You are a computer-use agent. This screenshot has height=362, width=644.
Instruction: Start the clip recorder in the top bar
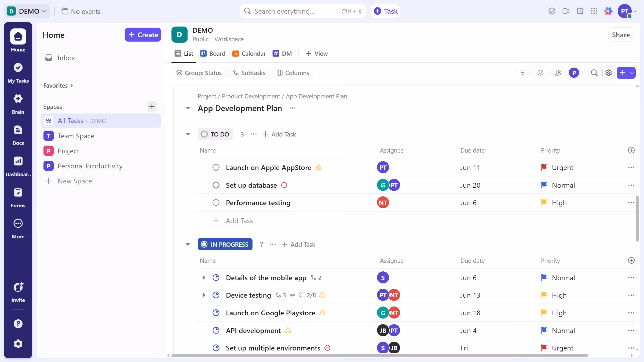[x=566, y=11]
